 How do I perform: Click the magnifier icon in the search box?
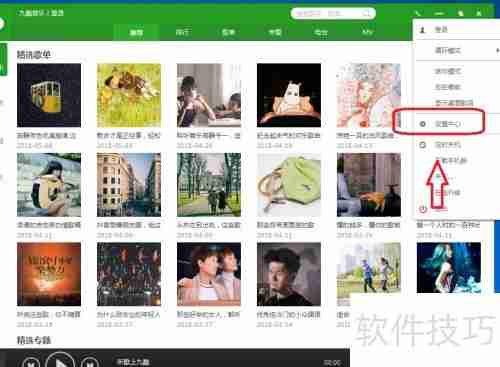366,13
